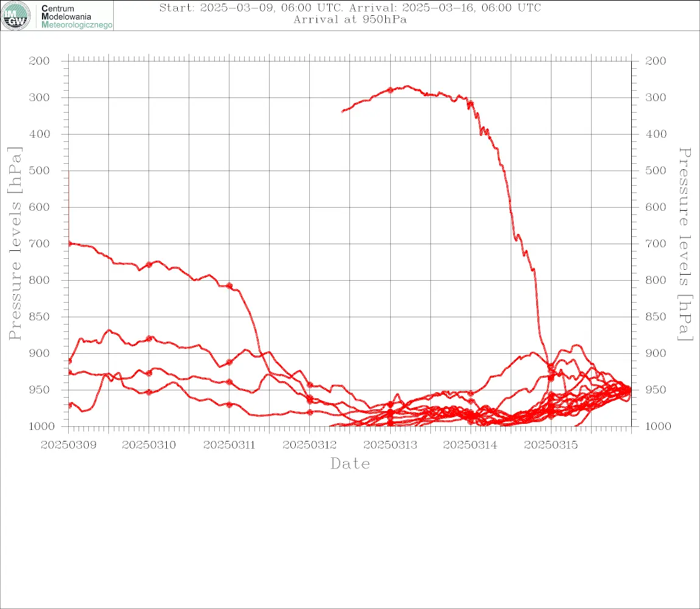The image size is (700, 609).
Task: Click the 700 hPa trajectory start marker on 20250309
Action: tap(69, 244)
